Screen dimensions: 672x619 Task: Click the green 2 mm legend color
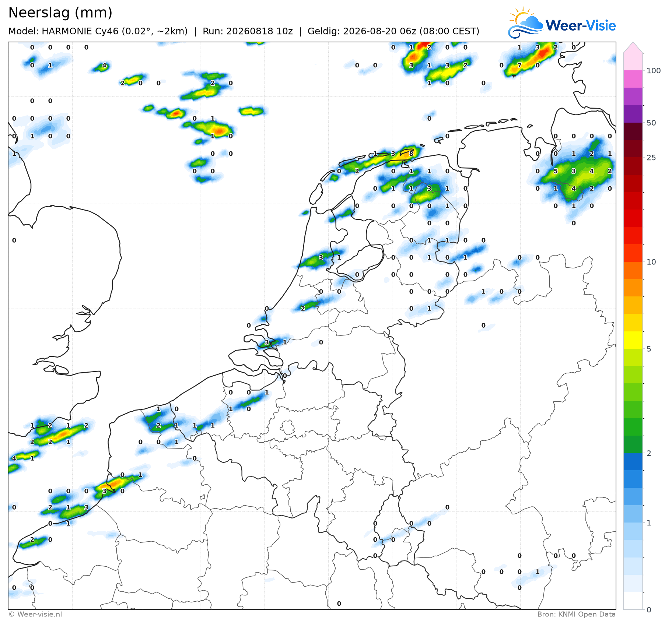click(633, 444)
